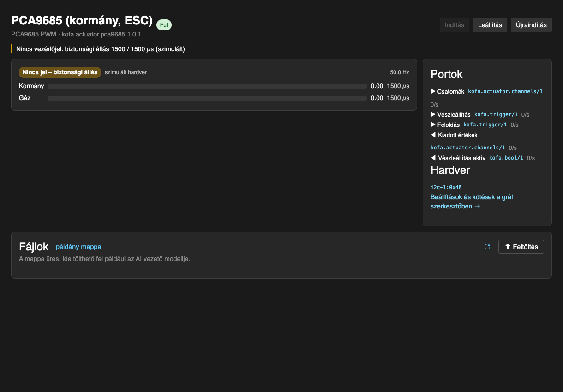The height and width of the screenshot is (392, 563).
Task: Click the greyed-out Indítás button
Action: pyautogui.click(x=455, y=25)
